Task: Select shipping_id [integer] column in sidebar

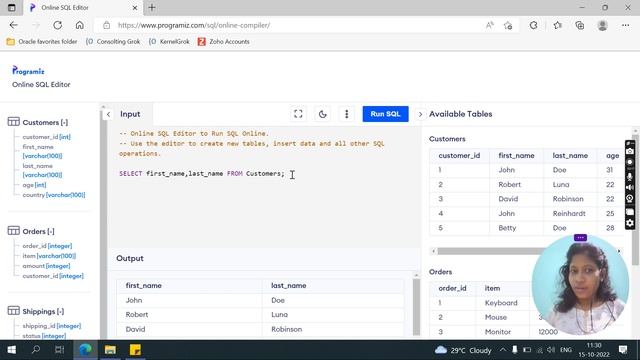Action: pos(52,326)
